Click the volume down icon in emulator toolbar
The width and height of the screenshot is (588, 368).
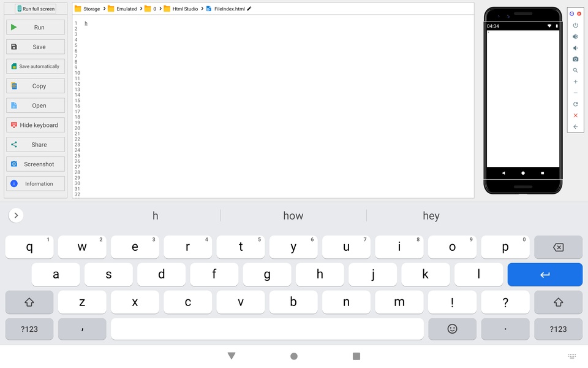click(x=575, y=48)
